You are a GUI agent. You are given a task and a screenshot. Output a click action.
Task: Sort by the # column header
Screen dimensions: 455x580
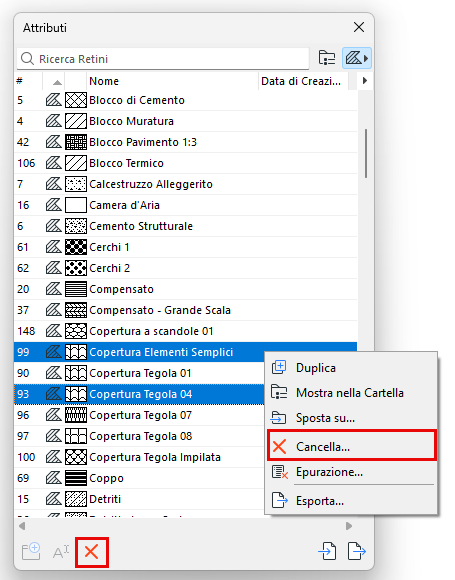[28, 81]
